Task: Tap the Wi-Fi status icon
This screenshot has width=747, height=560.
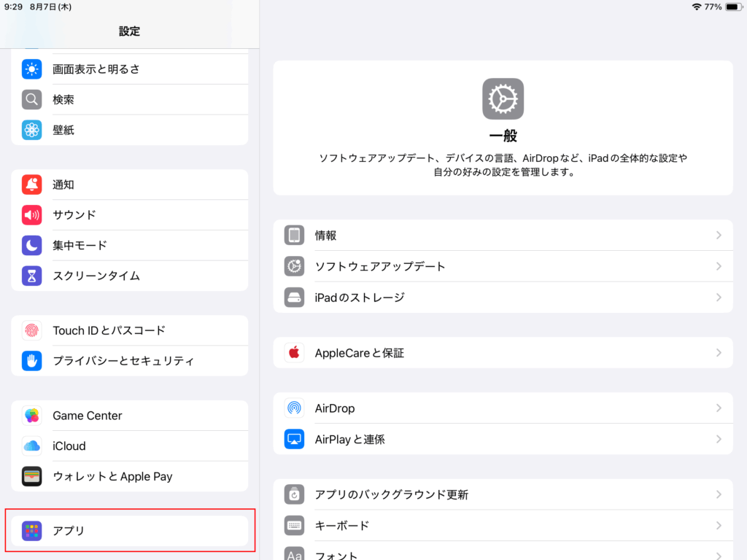Action: tap(697, 7)
